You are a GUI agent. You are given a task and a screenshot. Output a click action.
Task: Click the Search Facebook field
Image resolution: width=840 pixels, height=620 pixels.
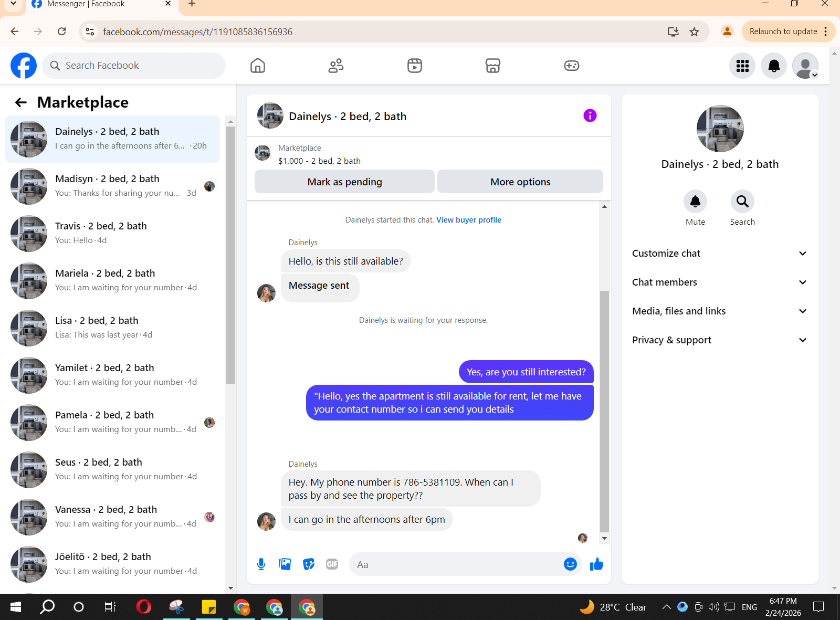tap(134, 66)
